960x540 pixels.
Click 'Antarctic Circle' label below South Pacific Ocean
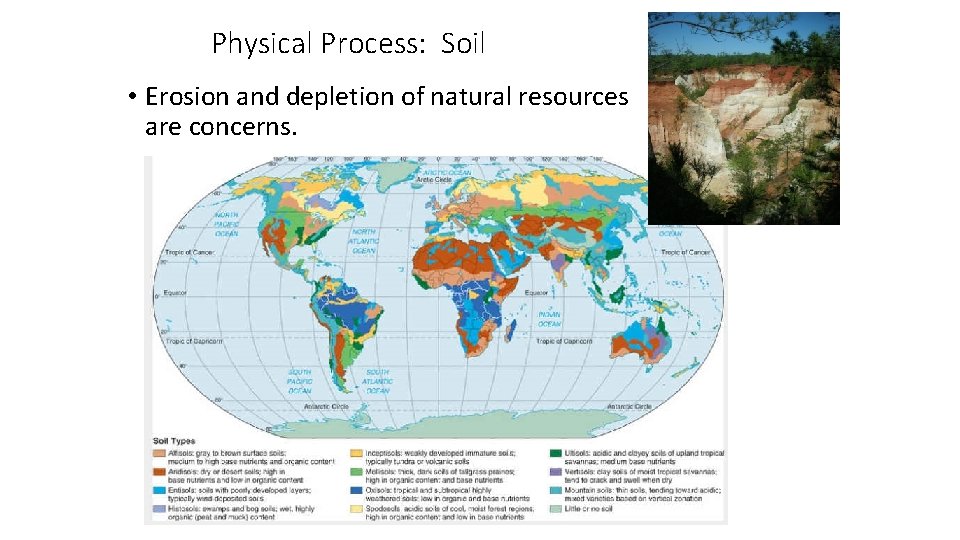(x=326, y=407)
